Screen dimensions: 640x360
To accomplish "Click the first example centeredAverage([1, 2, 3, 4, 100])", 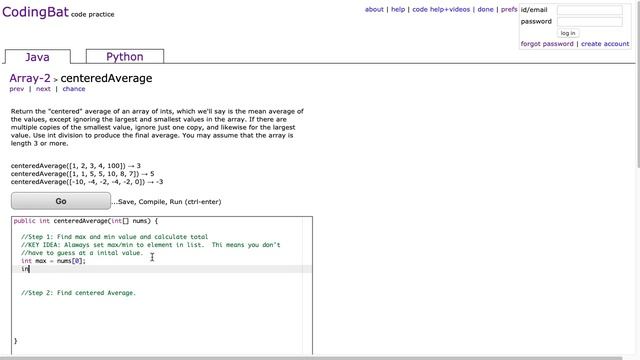I will click(x=76, y=166).
